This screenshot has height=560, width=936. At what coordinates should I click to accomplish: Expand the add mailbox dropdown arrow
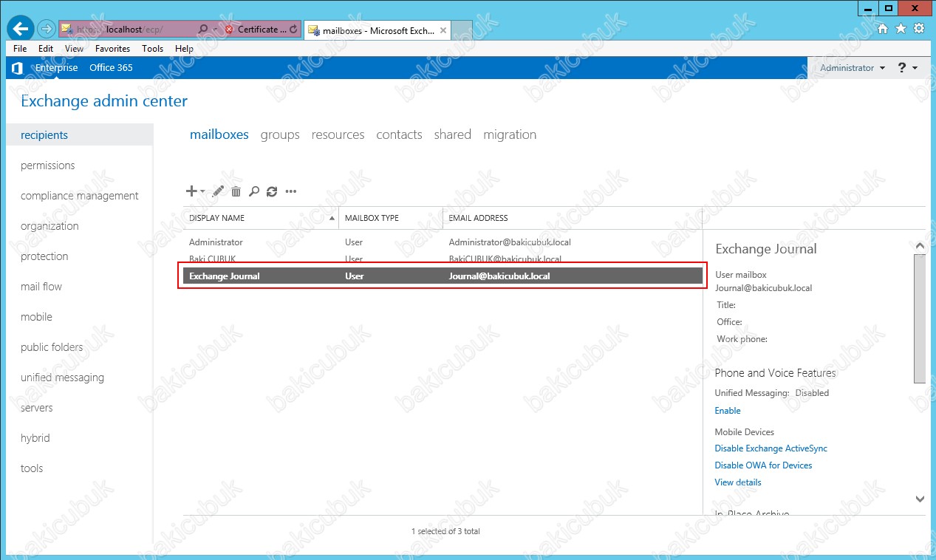(202, 192)
